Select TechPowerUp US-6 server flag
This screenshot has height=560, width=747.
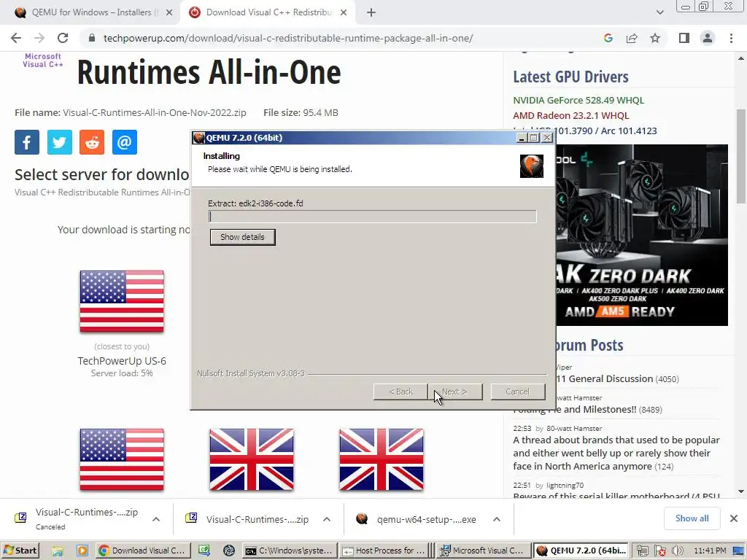click(x=122, y=301)
